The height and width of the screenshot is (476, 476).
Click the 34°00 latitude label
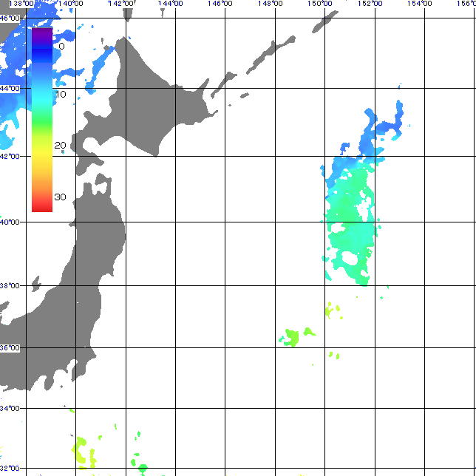pos(10,408)
